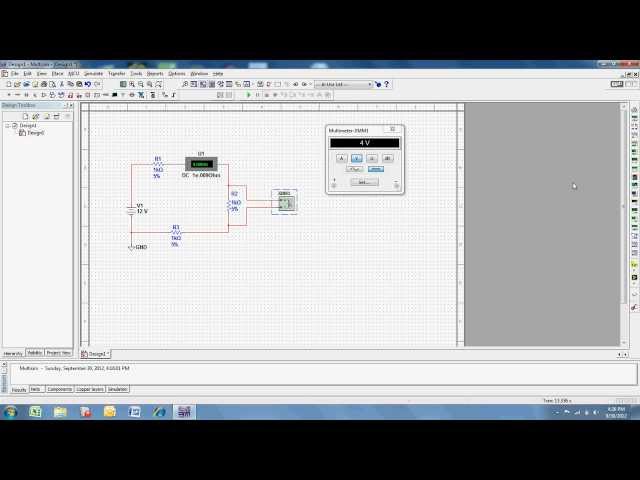Click the Open file folder icon
This screenshot has width=640, height=480.
tap(17, 84)
